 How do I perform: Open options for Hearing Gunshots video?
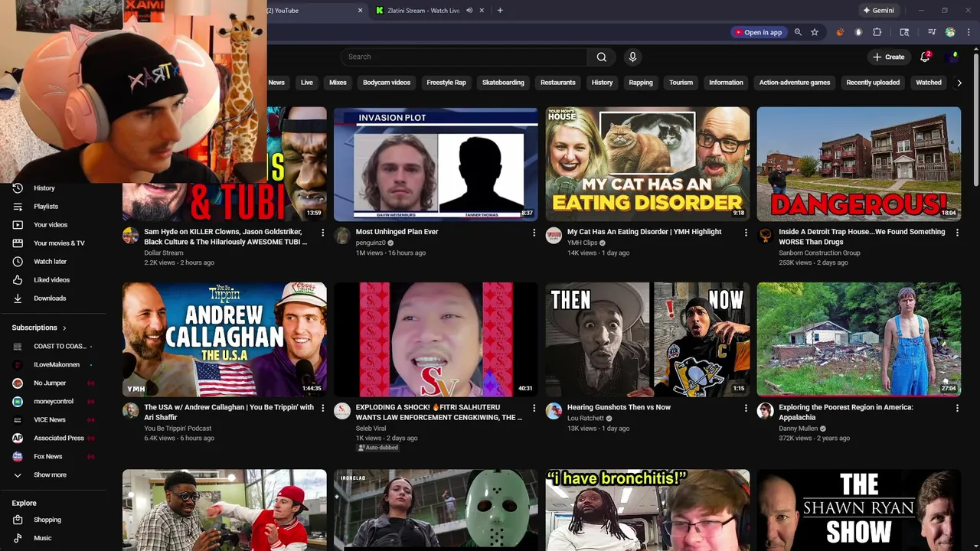(x=746, y=409)
